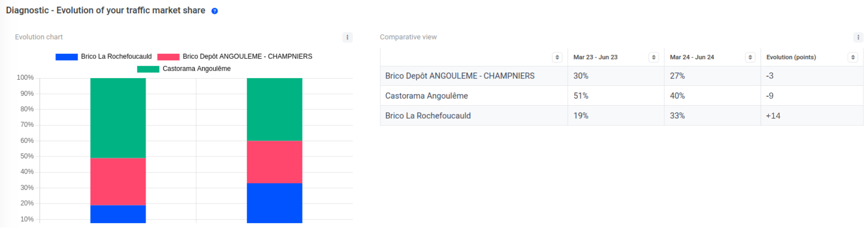Image resolution: width=868 pixels, height=229 pixels.
Task: Click the blue Brico La Rochefoucauld legend swatch
Action: 67,57
